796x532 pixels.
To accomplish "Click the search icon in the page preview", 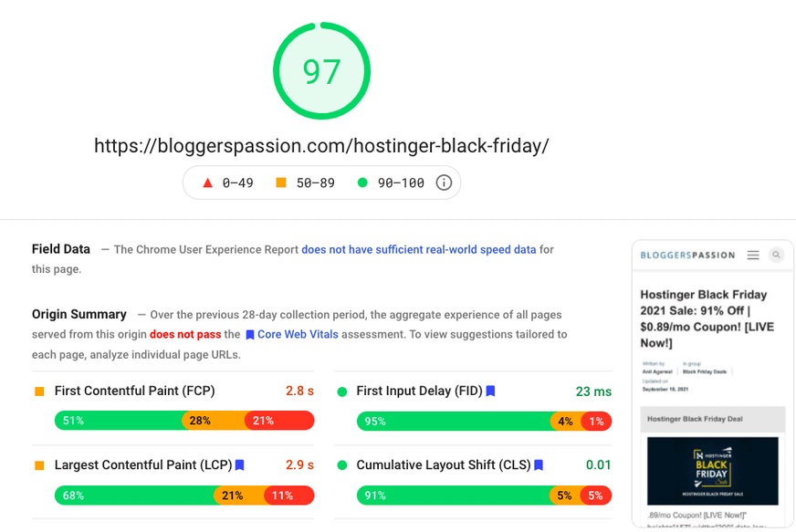I will coord(776,256).
